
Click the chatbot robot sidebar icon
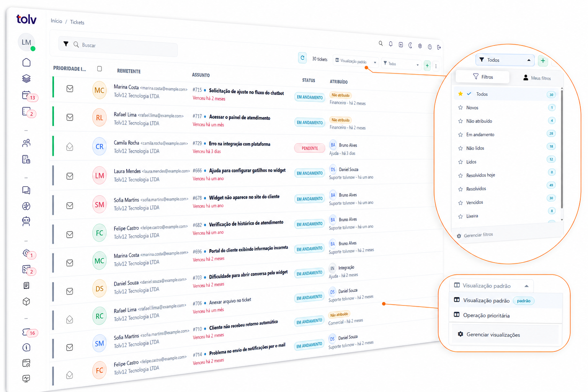26,221
